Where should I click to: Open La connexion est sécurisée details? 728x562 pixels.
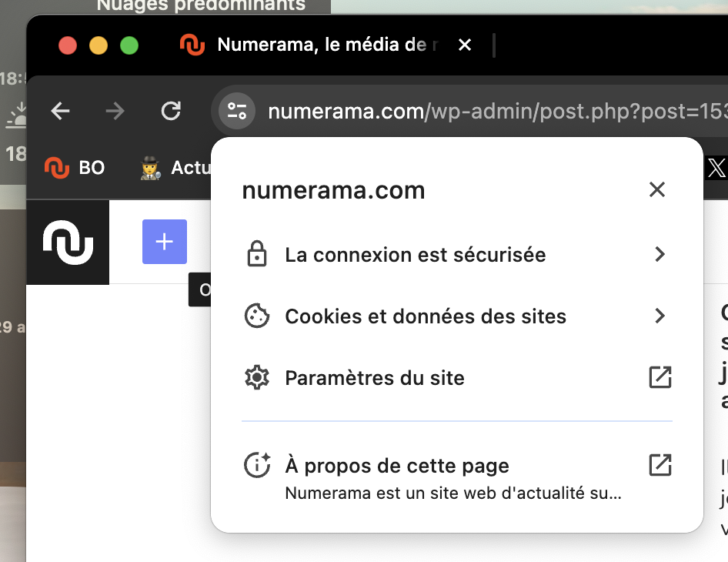(x=457, y=255)
